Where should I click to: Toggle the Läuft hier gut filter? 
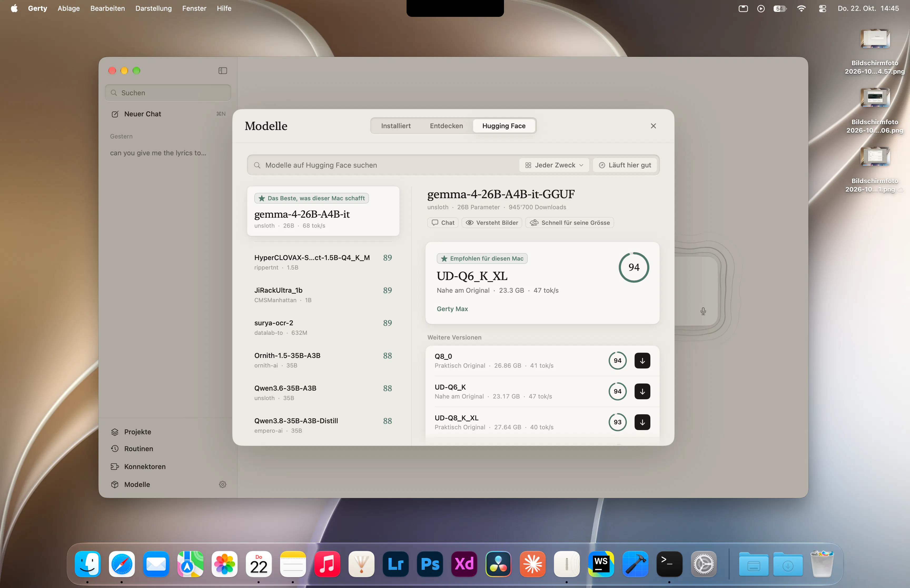625,165
